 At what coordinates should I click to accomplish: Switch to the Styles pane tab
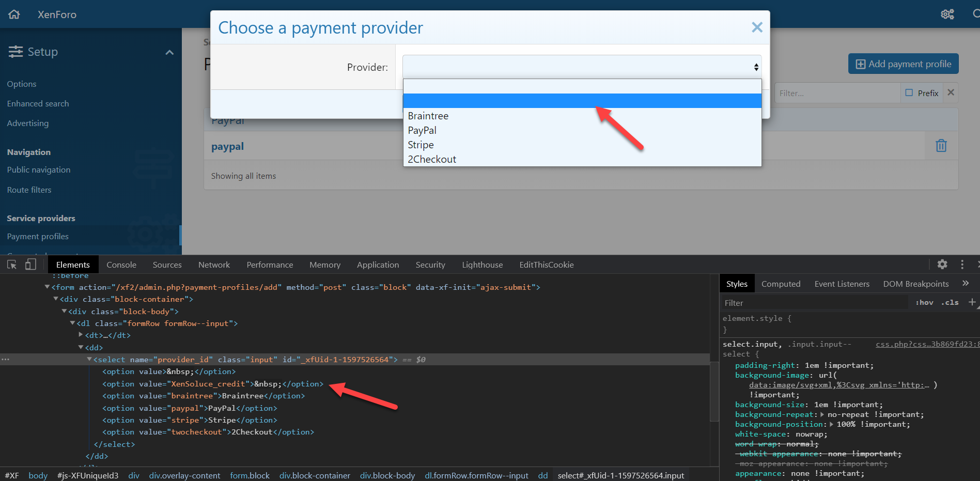tap(737, 284)
